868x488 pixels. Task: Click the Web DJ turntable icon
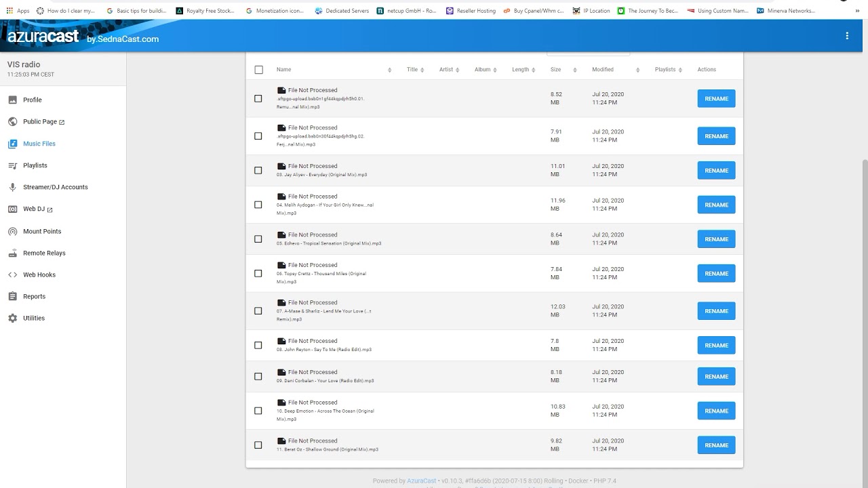point(12,209)
